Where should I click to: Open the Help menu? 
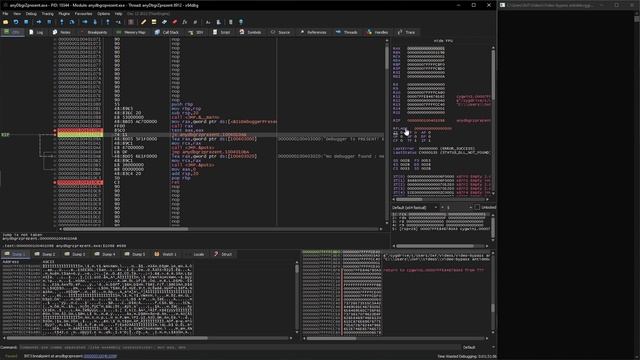click(118, 13)
